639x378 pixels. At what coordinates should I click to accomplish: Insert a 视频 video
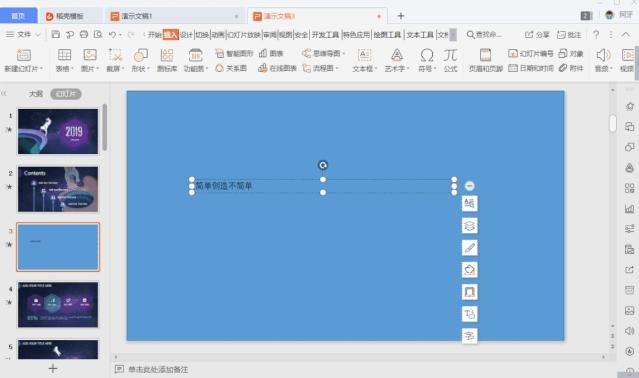click(x=628, y=60)
